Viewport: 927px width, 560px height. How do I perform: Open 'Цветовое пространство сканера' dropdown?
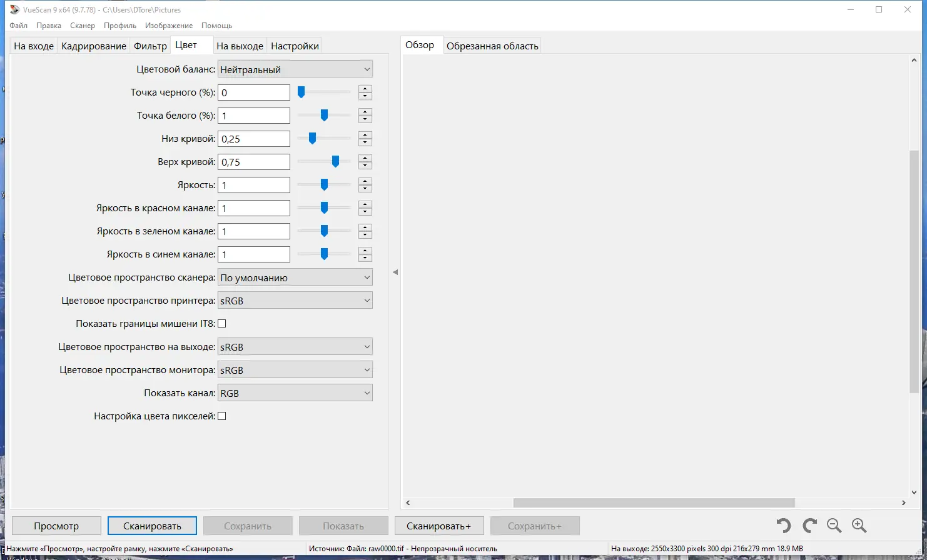pos(295,277)
